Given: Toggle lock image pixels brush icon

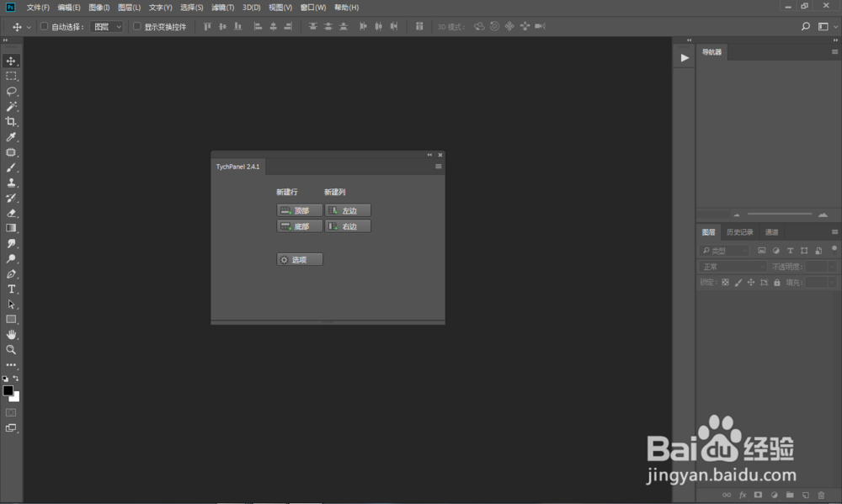Looking at the screenshot, I should pos(738,283).
